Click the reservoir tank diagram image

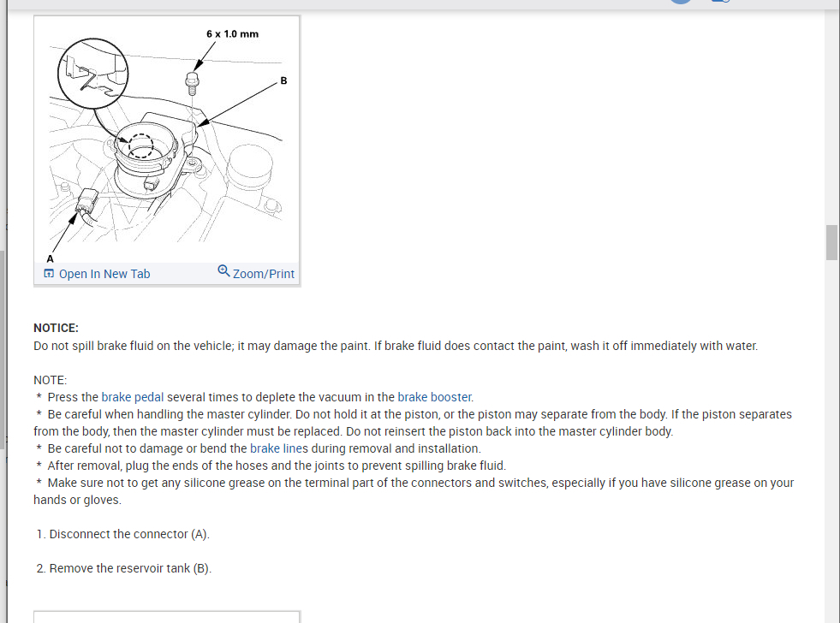167,140
